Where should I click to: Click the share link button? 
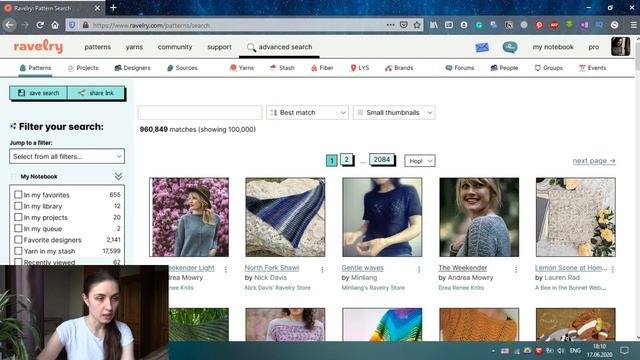tap(96, 93)
